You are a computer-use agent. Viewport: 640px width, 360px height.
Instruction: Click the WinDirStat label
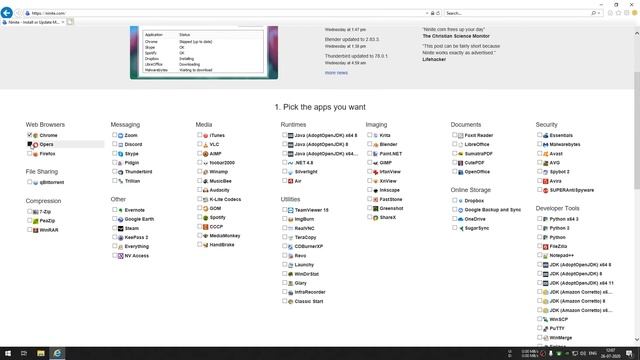307,274
